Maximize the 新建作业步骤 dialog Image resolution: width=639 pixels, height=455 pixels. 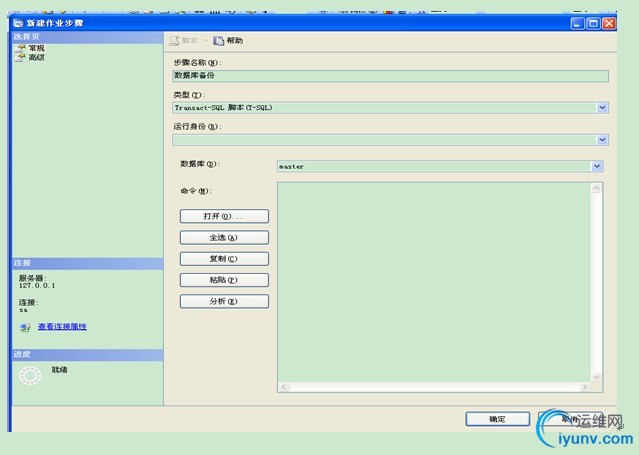tap(593, 24)
